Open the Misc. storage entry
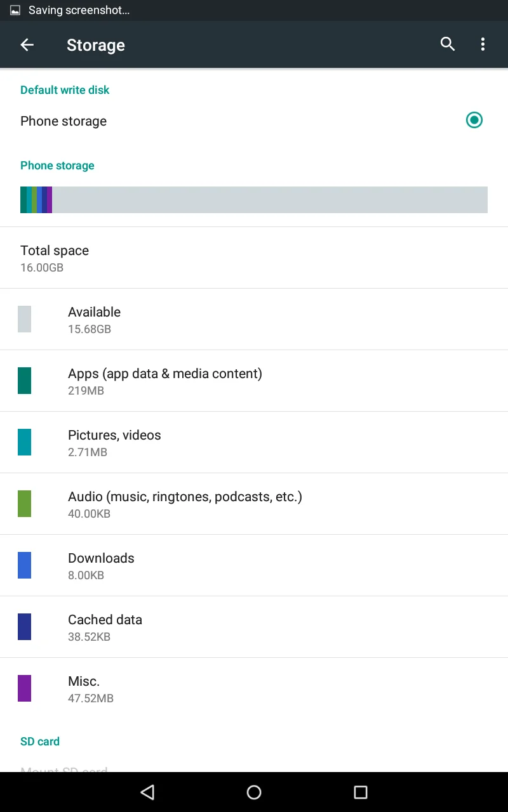This screenshot has width=508, height=812. [84, 688]
